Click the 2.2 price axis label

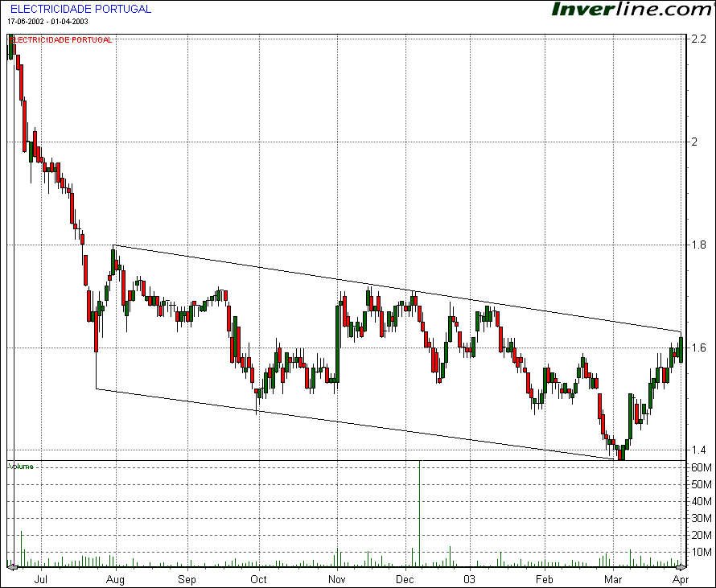699,39
